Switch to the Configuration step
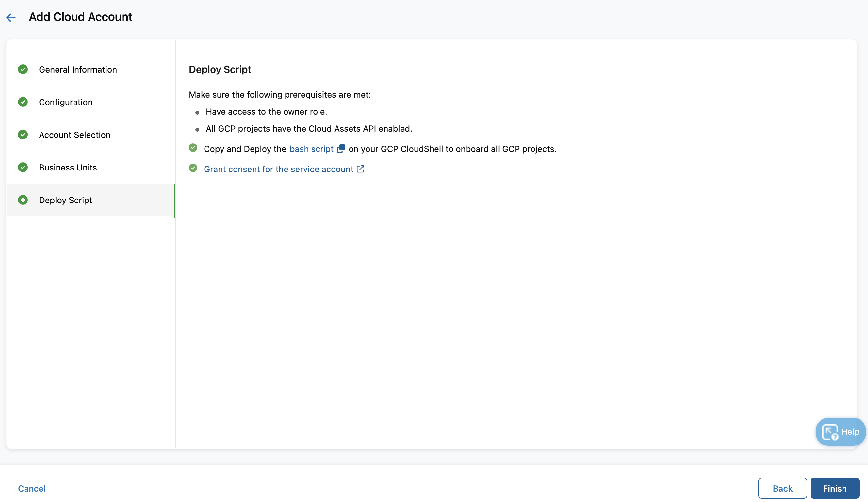The height and width of the screenshot is (502, 868). pyautogui.click(x=65, y=102)
